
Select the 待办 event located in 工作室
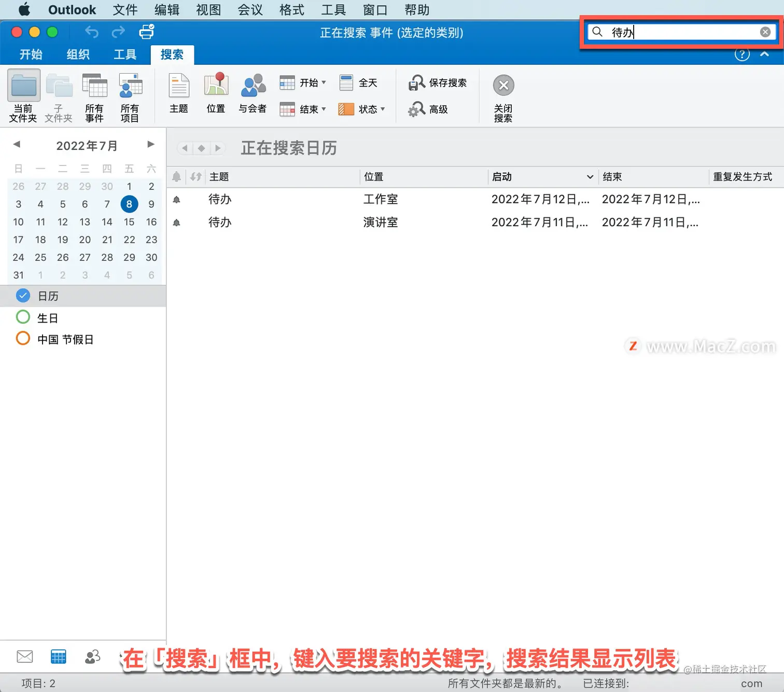pyautogui.click(x=474, y=199)
